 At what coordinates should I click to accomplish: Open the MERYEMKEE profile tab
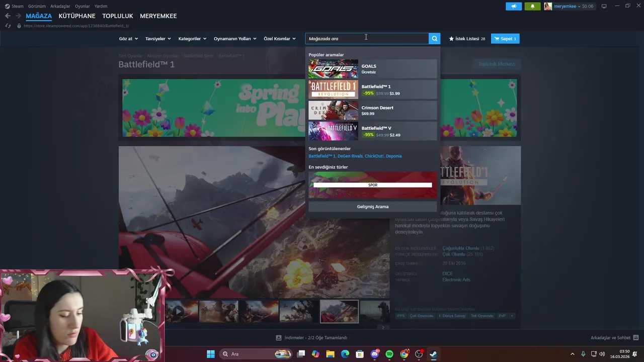(x=158, y=16)
